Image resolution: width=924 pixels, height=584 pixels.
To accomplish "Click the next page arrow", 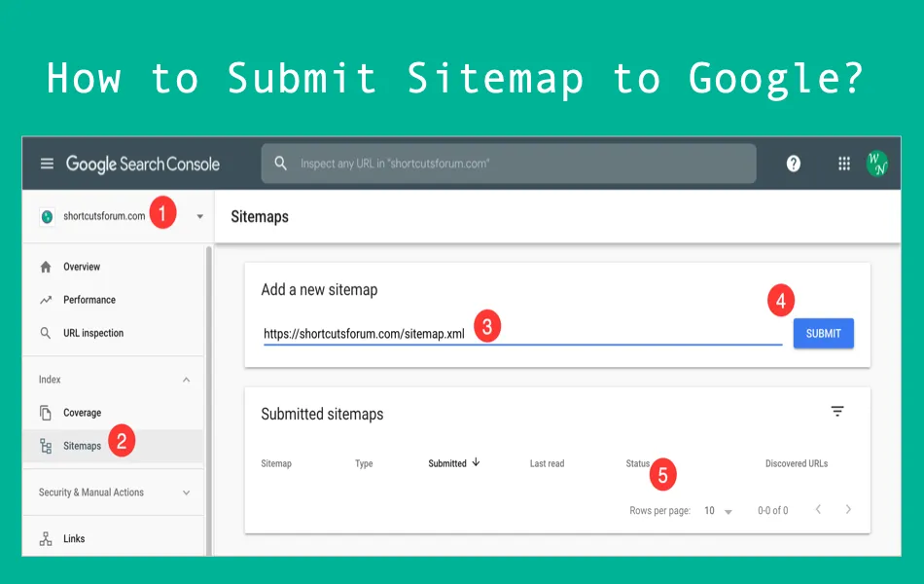I will (x=847, y=509).
